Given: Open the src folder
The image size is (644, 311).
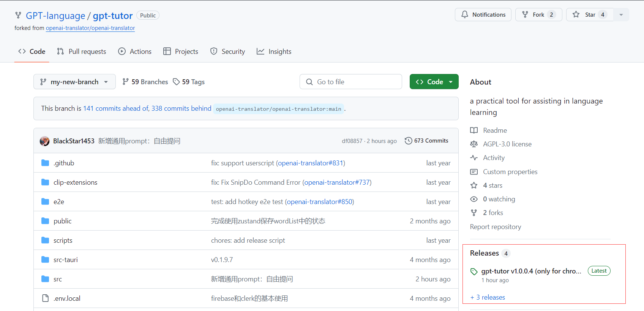Looking at the screenshot, I should click(58, 279).
